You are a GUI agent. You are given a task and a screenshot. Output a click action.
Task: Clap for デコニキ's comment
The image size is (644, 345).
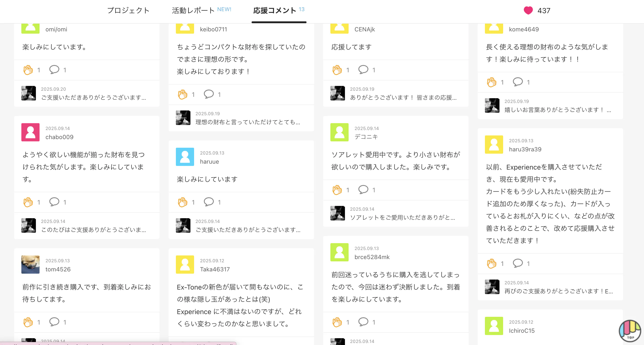(337, 190)
